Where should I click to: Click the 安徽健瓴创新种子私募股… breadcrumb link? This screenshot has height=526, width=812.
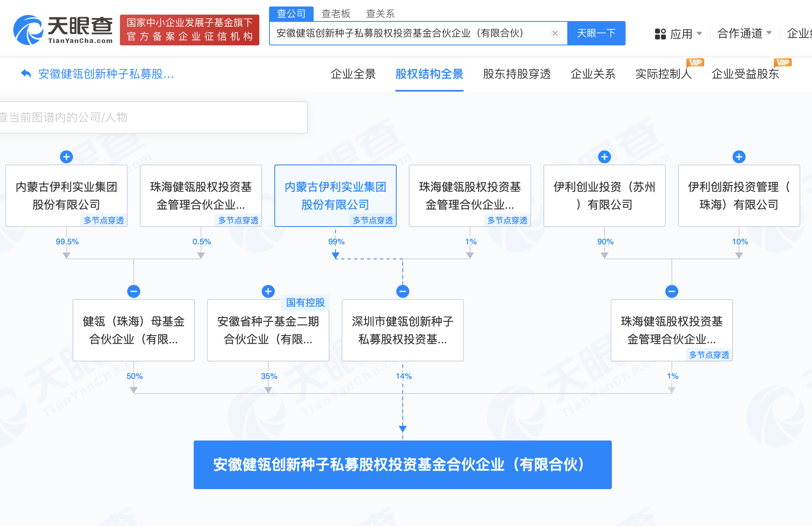[106, 74]
